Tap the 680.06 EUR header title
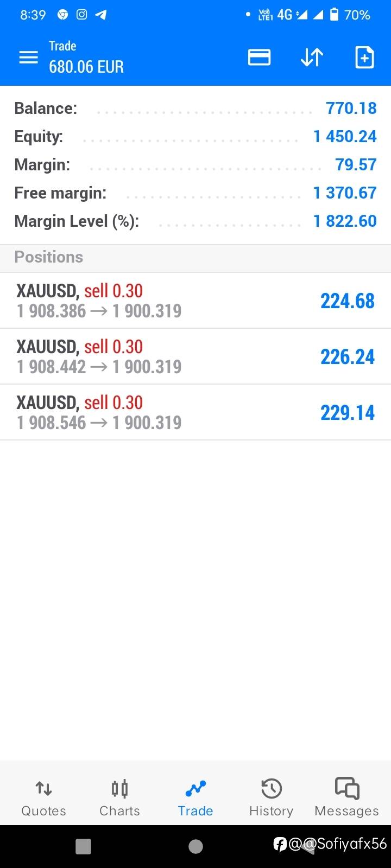 [x=86, y=67]
